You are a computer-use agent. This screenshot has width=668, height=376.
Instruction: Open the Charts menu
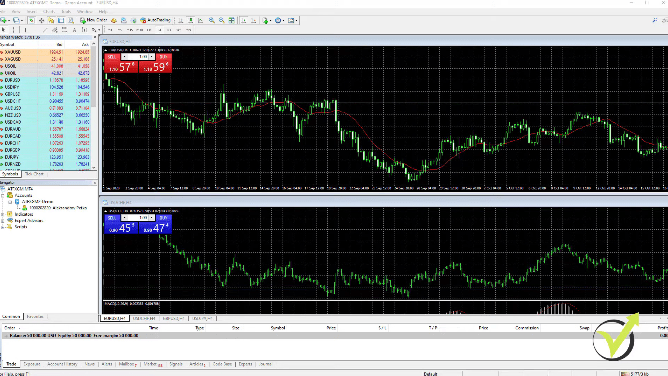pos(49,11)
